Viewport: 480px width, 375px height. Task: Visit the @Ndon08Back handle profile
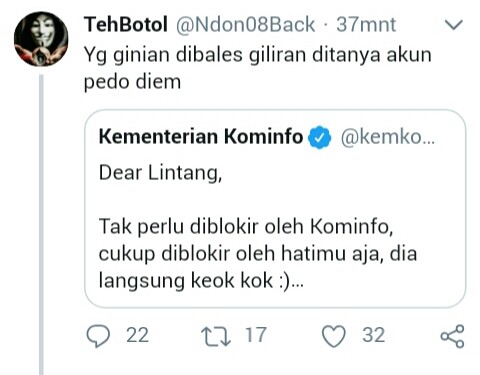click(245, 24)
